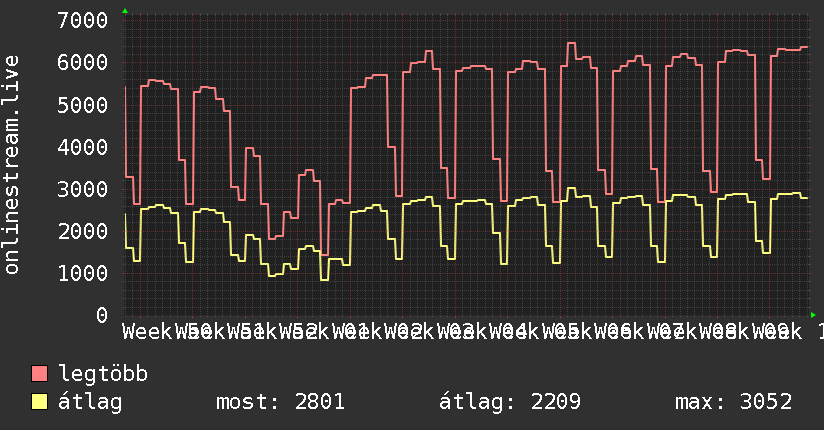Click the onlinestream.live vertical axis title
This screenshot has width=824, height=430.
12,165
